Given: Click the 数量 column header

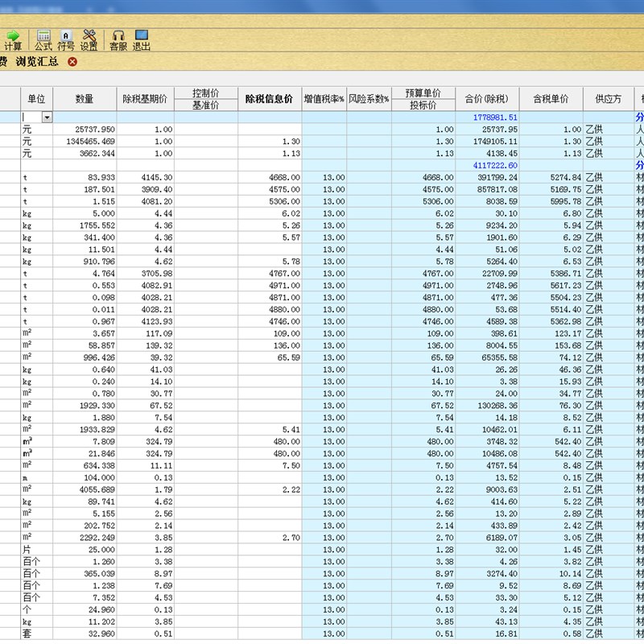Looking at the screenshot, I should click(85, 99).
